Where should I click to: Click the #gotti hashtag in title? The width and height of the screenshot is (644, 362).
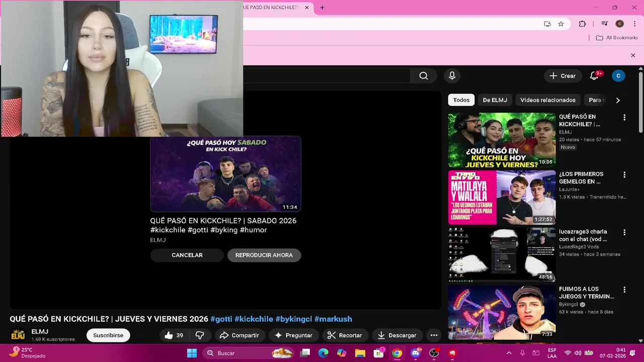[221, 319]
